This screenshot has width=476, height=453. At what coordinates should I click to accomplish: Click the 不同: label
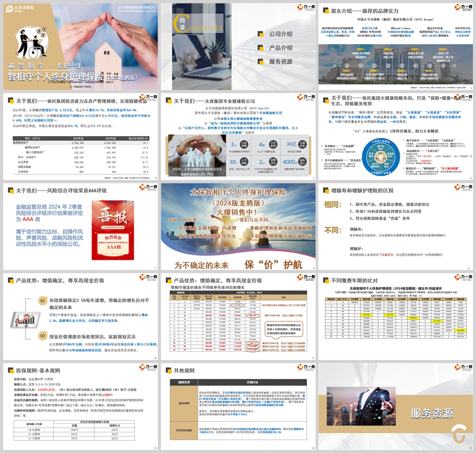click(x=333, y=230)
